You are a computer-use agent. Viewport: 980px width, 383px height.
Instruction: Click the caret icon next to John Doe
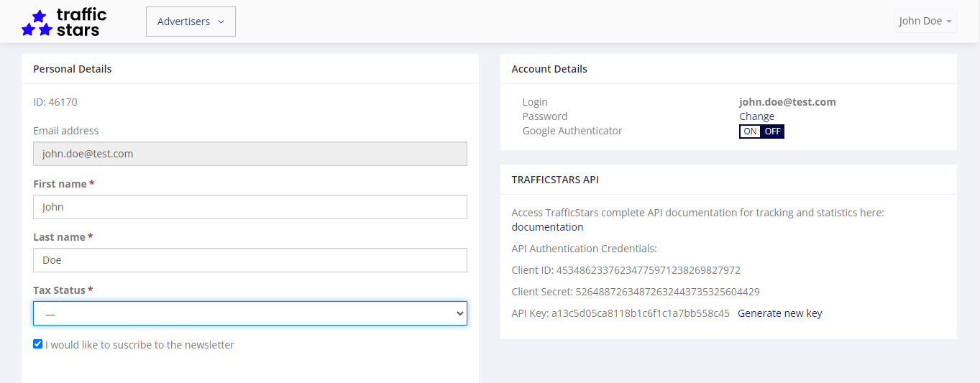click(949, 22)
